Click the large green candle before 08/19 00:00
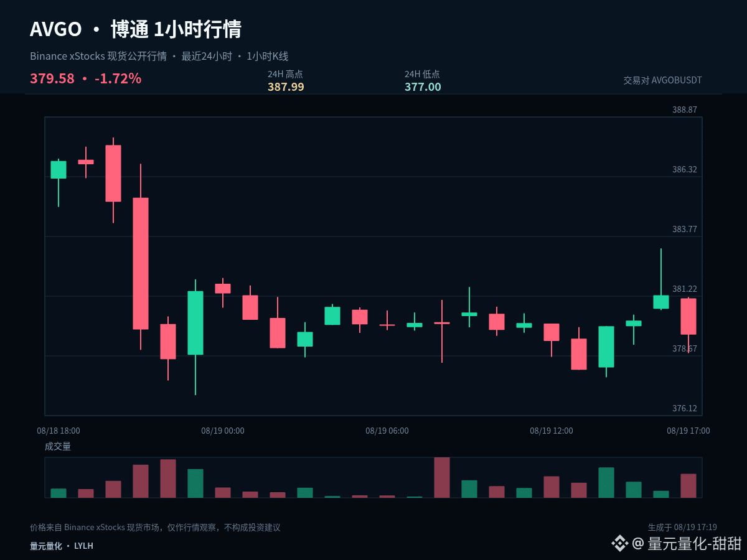Image resolution: width=747 pixels, height=560 pixels. point(195,323)
